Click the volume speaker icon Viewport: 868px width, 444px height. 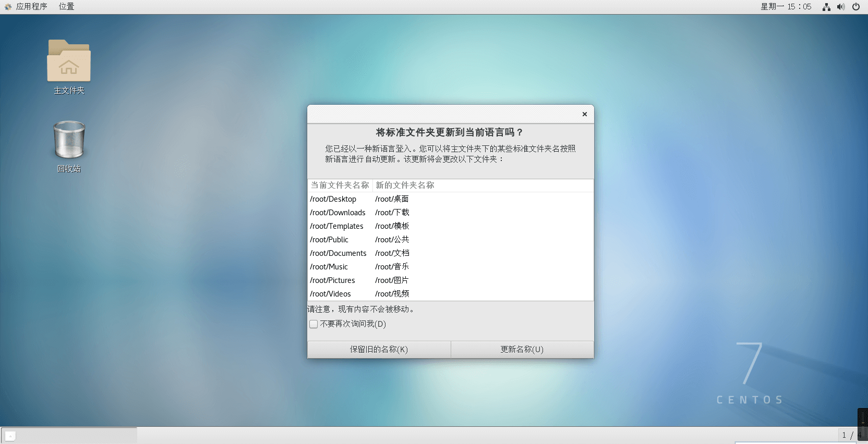click(x=841, y=7)
